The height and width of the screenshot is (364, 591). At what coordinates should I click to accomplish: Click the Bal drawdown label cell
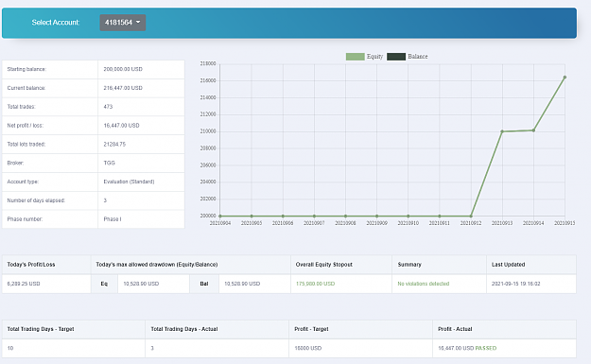(x=204, y=284)
